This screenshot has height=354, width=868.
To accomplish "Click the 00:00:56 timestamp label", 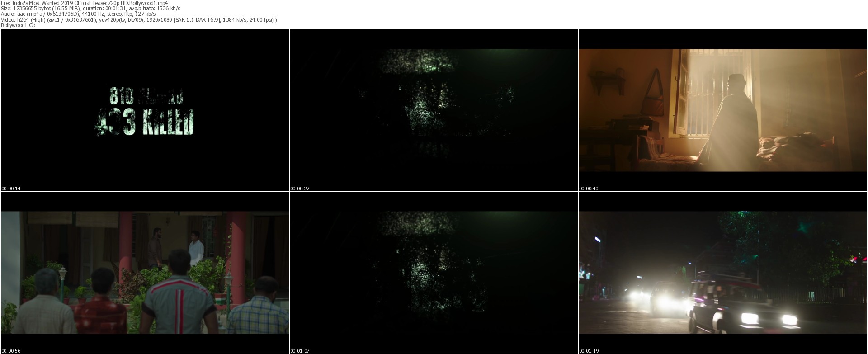I will tap(11, 351).
